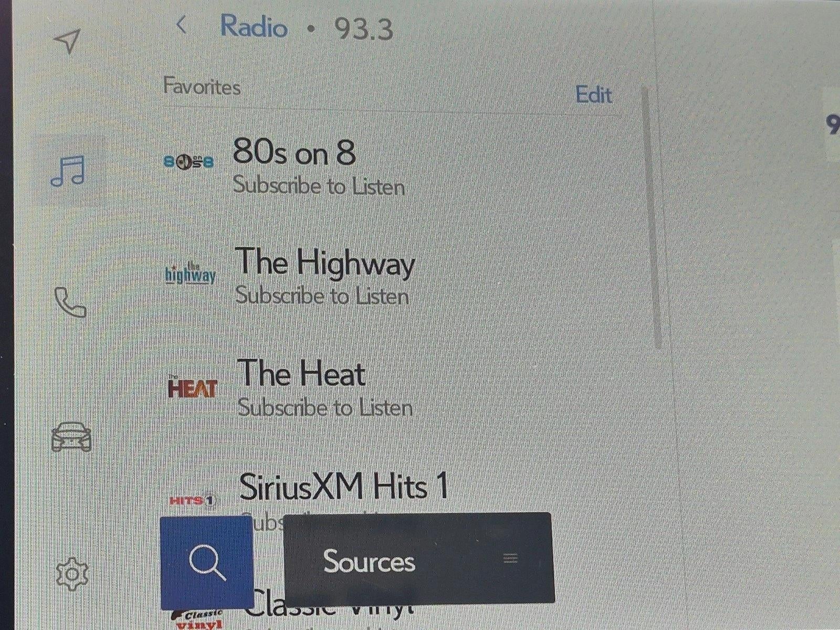The image size is (840, 630).
Task: Select The Heat channel logo
Action: click(x=193, y=387)
